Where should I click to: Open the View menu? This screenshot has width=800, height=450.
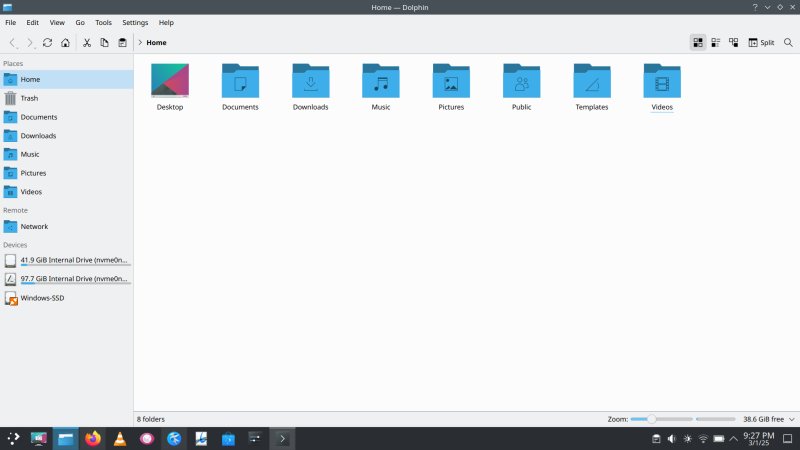click(57, 22)
